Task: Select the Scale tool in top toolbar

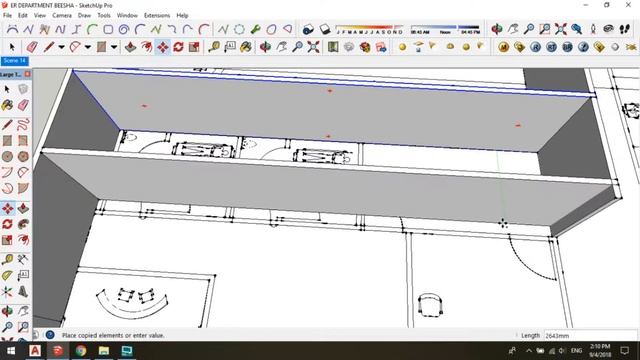Action: pyautogui.click(x=194, y=47)
